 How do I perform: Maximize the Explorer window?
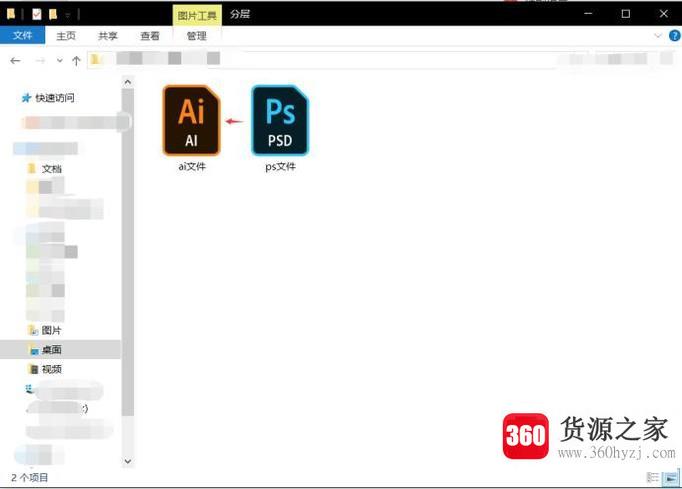tap(626, 13)
